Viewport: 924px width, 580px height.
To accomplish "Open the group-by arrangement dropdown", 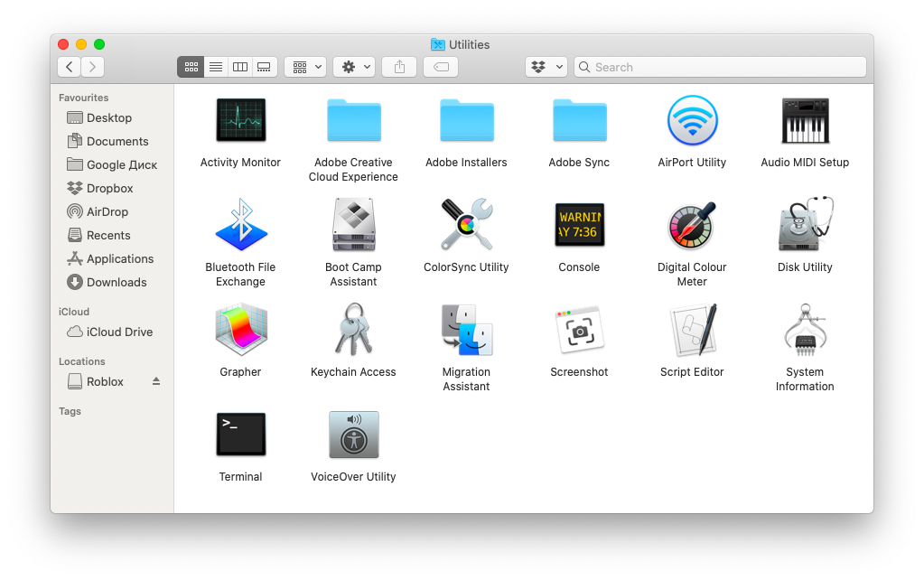I will (306, 67).
